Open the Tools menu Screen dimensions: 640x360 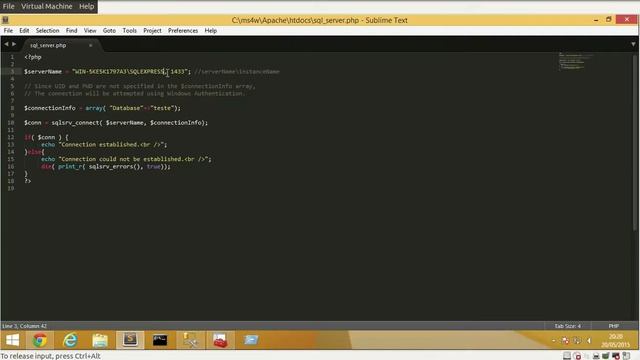click(129, 31)
